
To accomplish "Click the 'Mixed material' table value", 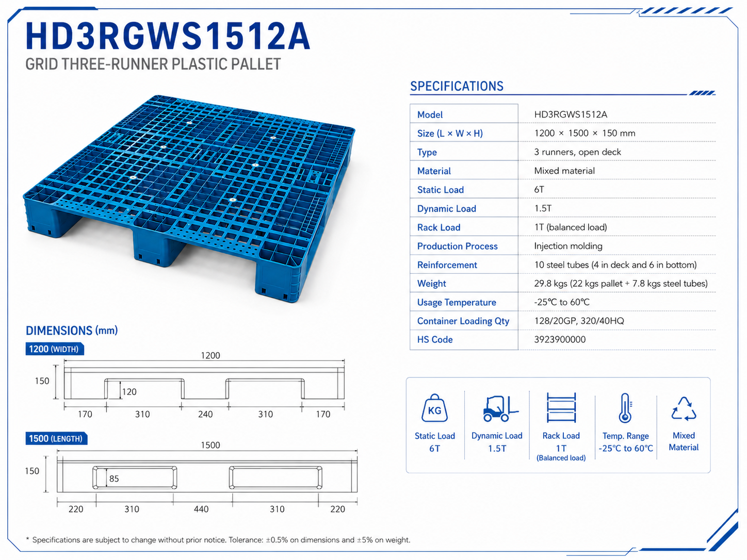I will tap(564, 171).
